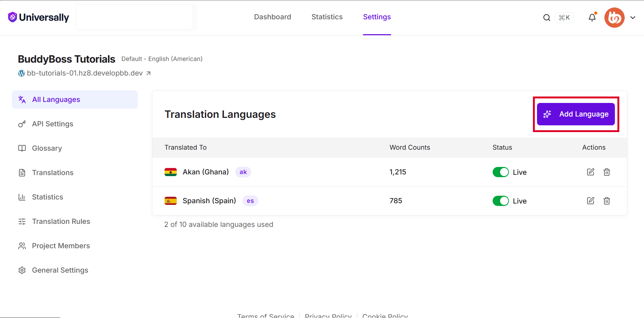Click the 'Translated To' column header

186,147
